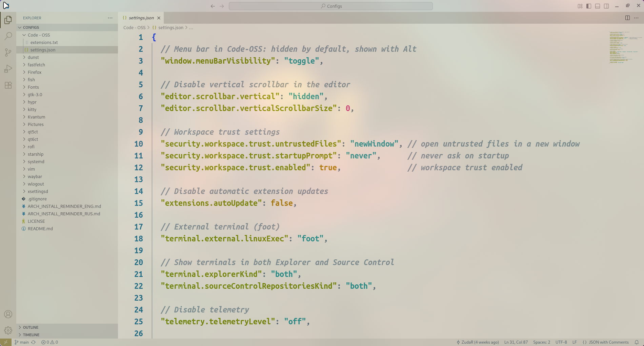Toggle the secondary sidebar visibility
644x346 pixels.
[606, 6]
